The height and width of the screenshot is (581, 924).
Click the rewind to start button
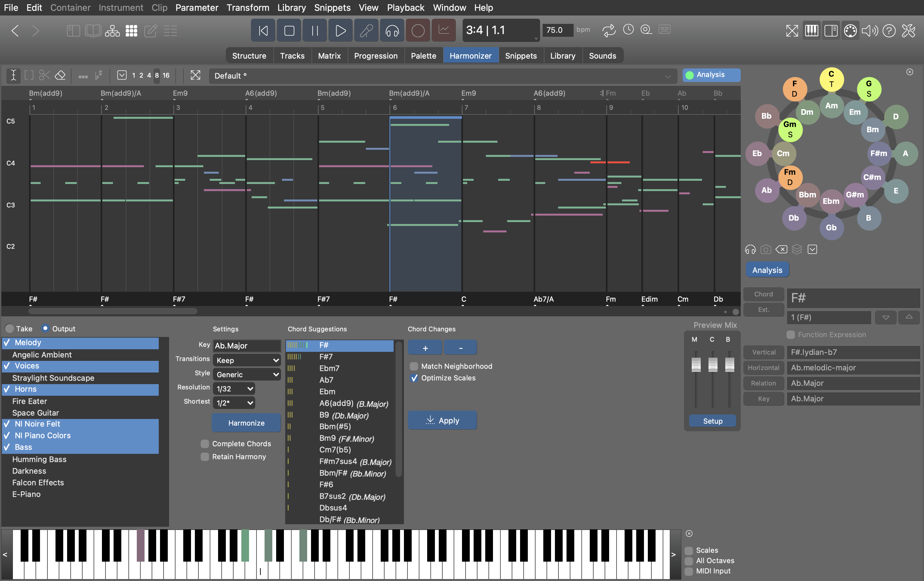[x=263, y=30]
